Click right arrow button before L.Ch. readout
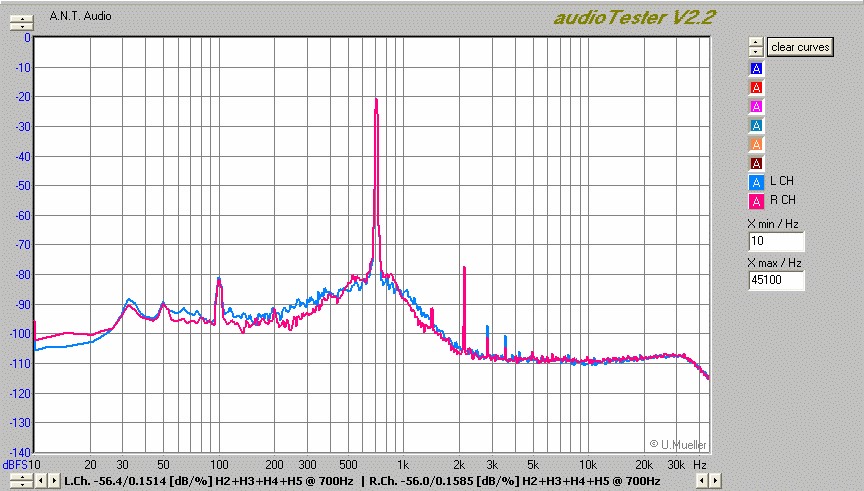 (54, 481)
